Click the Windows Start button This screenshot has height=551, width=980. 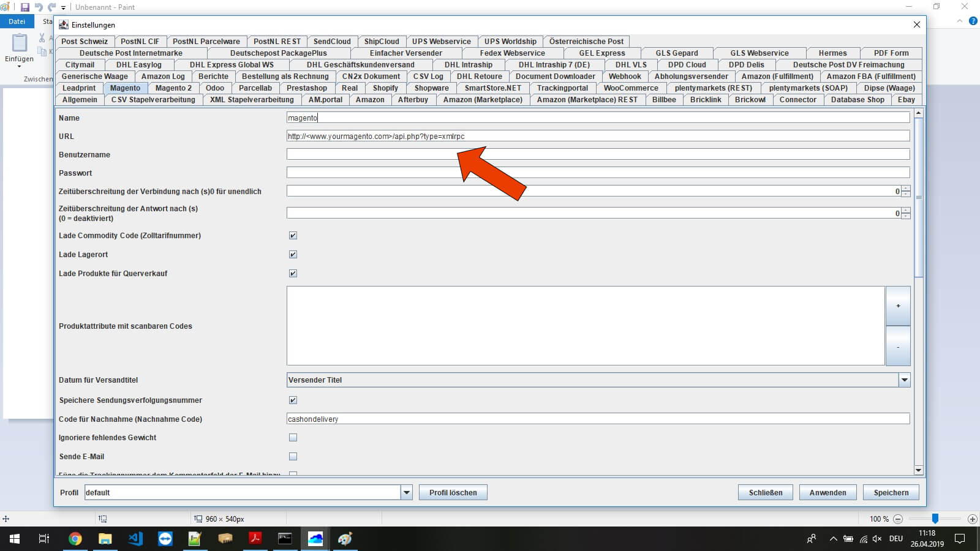(15, 539)
